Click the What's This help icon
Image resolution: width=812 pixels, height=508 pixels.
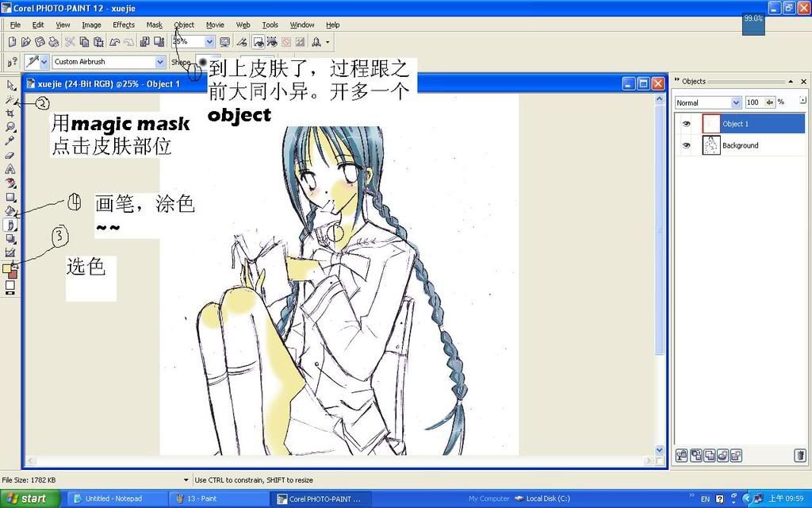[11, 62]
